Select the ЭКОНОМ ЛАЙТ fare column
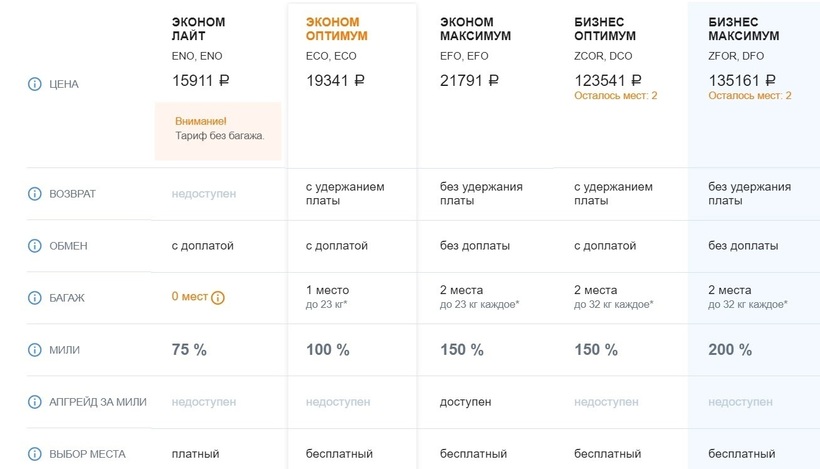The height and width of the screenshot is (469, 820). tap(198, 29)
